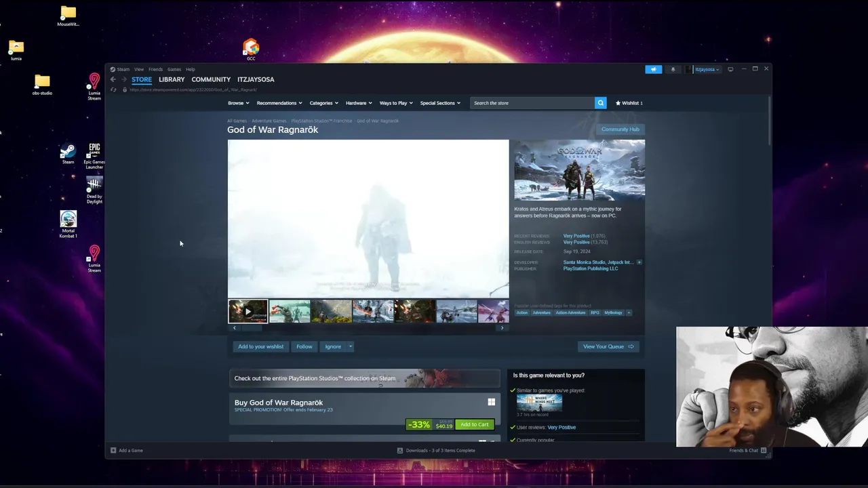Open the Steam announcements megaphone button
The width and height of the screenshot is (868, 488).
653,69
